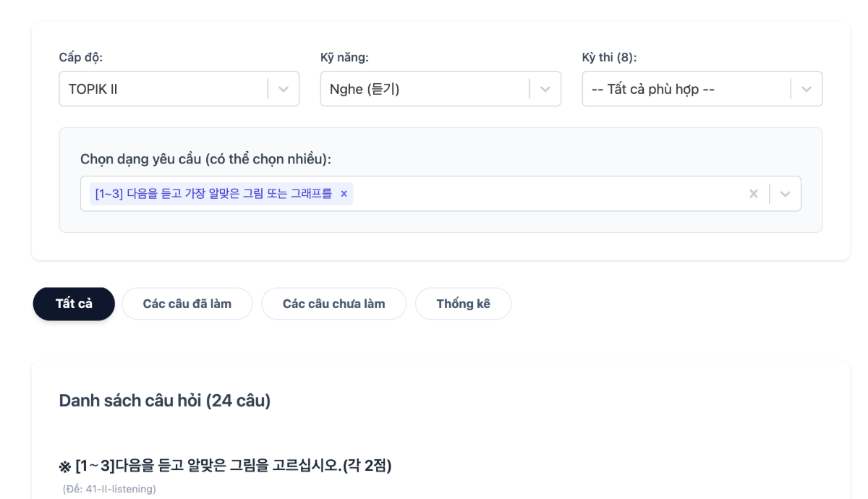Click the chevron arrow of Kỳ thi selector
The height and width of the screenshot is (499, 868).
click(x=807, y=89)
